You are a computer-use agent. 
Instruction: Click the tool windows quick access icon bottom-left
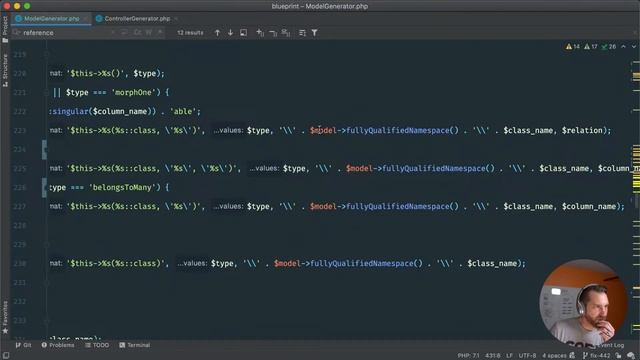[6, 356]
